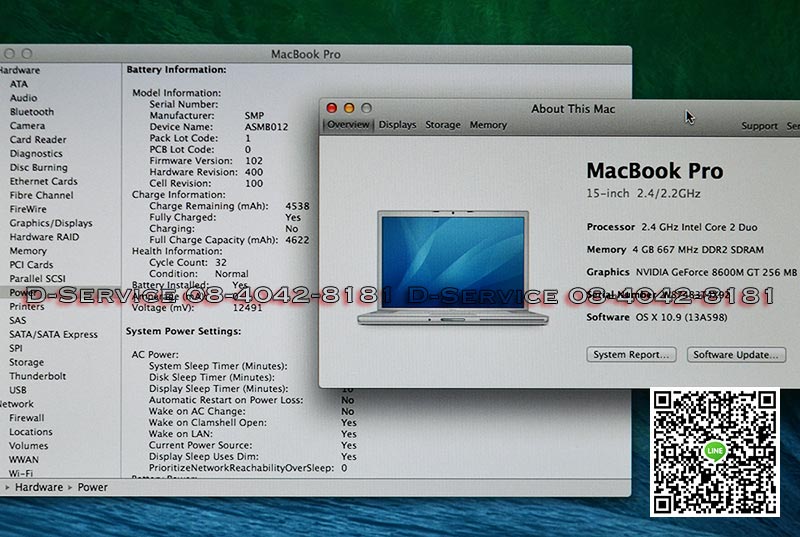Select Audio in the sidebar
Image resolution: width=800 pixels, height=537 pixels.
23,98
